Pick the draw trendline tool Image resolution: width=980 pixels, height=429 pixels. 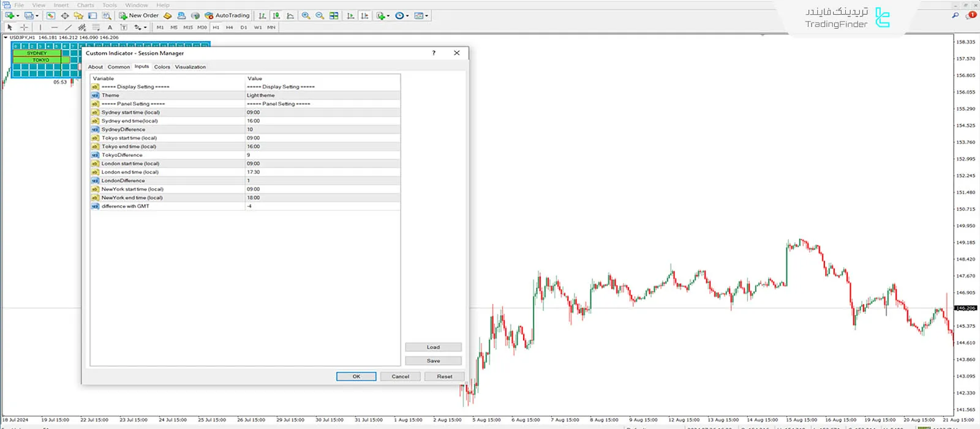[x=68, y=28]
